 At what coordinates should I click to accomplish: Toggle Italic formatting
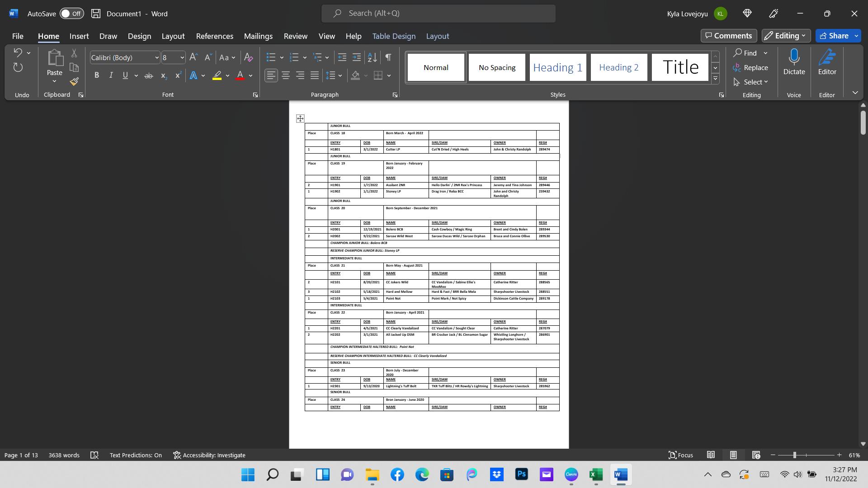coord(111,76)
